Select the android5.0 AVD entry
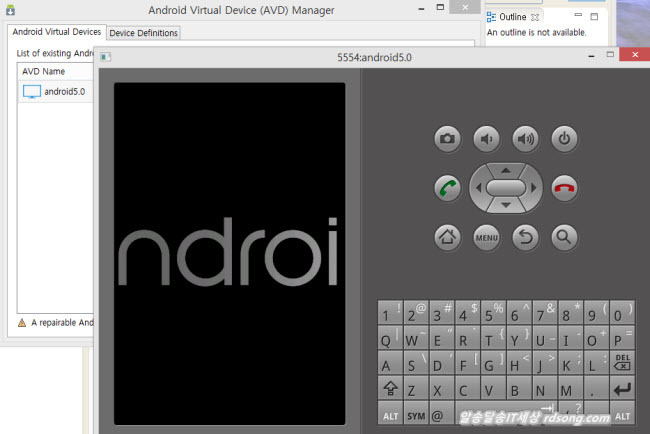Viewport: 650px width, 434px height. pyautogui.click(x=63, y=91)
